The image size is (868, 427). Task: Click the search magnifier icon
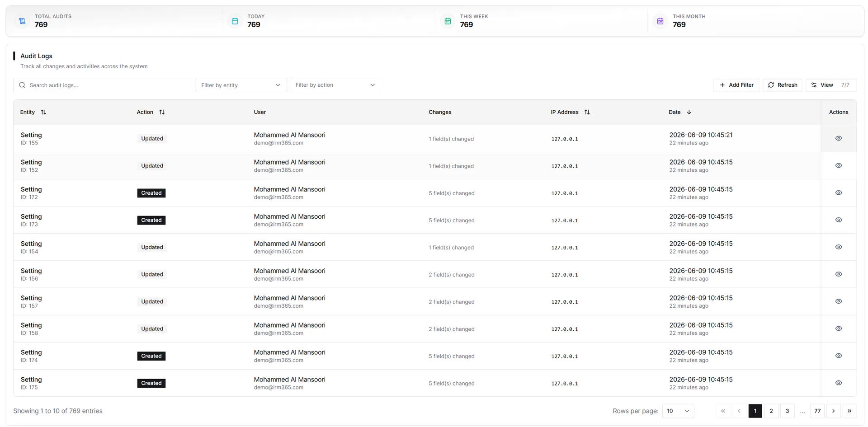pyautogui.click(x=22, y=85)
